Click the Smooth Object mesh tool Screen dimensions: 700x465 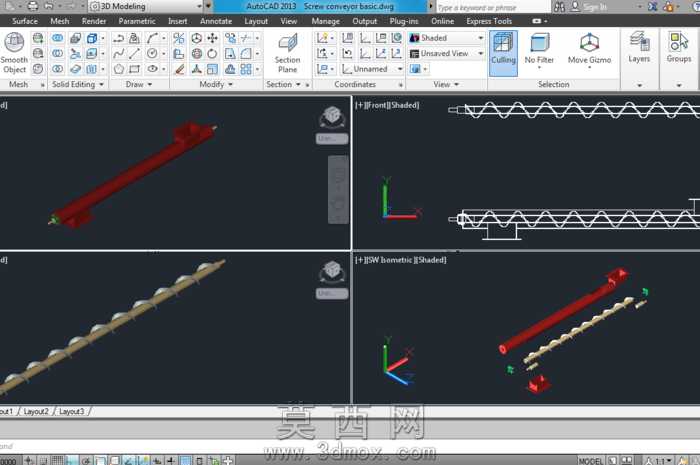(14, 53)
